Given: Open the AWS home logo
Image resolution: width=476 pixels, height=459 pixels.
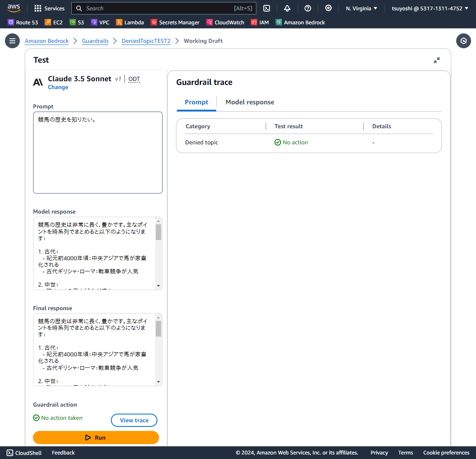Looking at the screenshot, I should [x=14, y=8].
